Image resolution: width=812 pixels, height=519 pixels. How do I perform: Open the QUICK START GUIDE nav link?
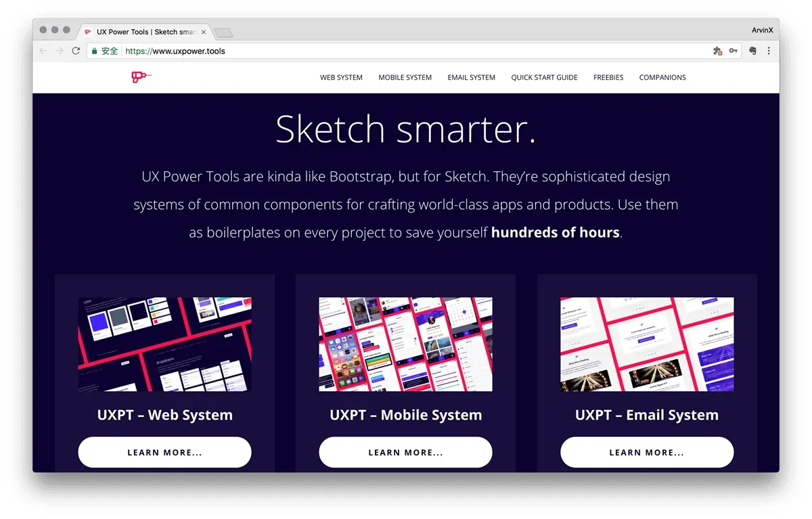coord(544,78)
